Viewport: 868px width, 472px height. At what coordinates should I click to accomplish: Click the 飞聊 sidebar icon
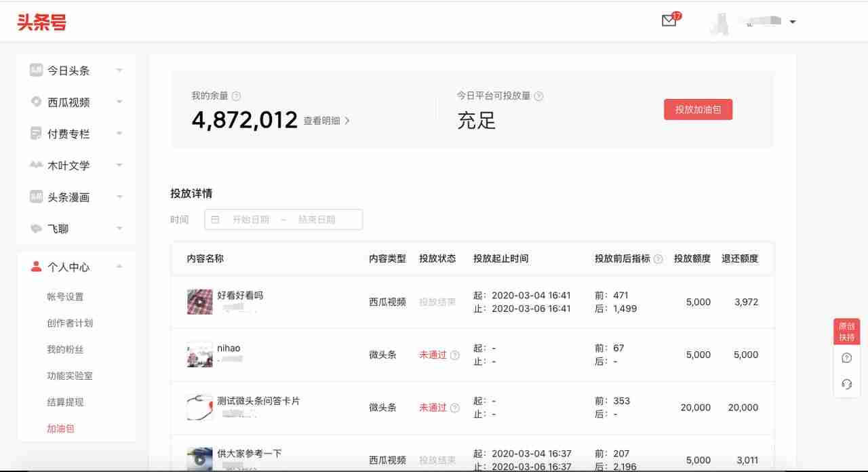pyautogui.click(x=36, y=229)
